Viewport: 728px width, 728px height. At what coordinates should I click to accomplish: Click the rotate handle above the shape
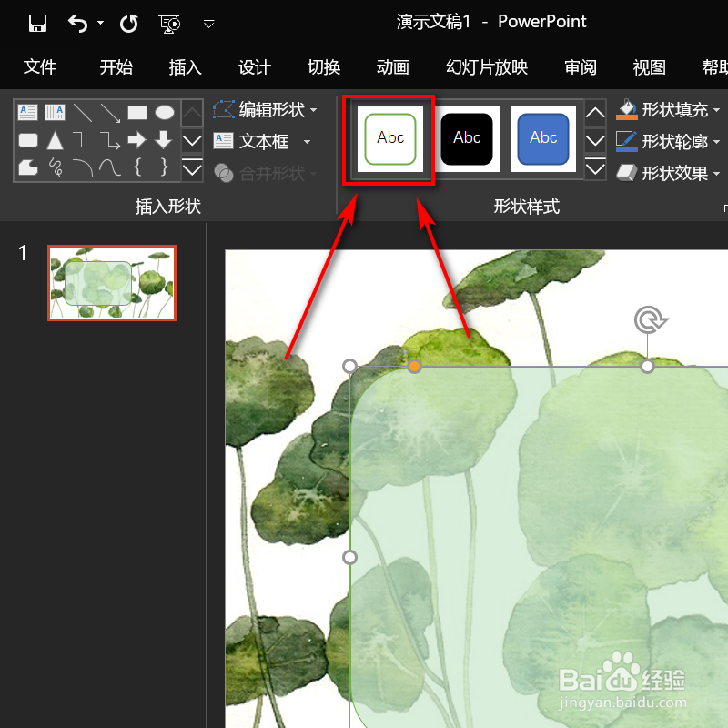pos(651,319)
